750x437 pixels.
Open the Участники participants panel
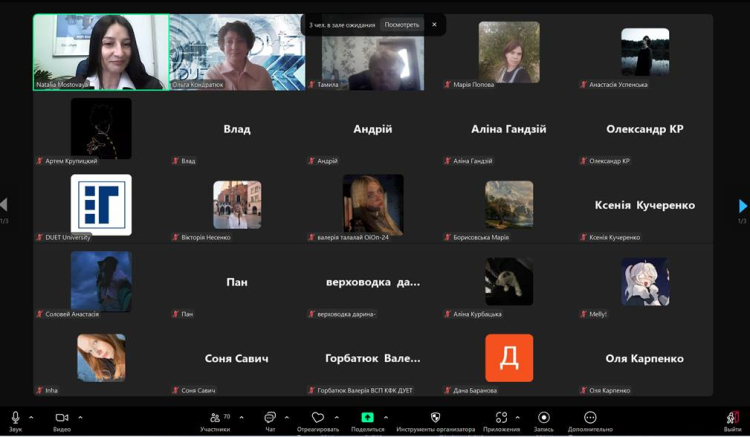[x=214, y=417]
